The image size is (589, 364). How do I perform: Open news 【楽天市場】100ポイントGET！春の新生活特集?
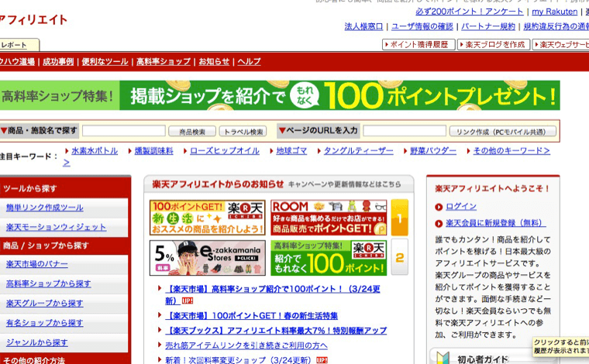click(251, 316)
